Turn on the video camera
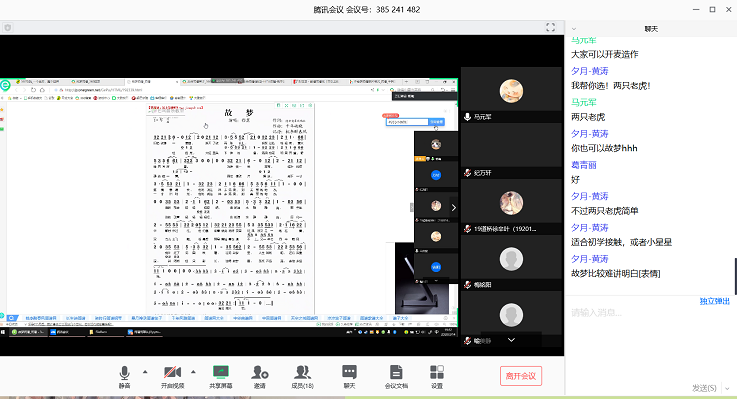737x399 pixels. (x=172, y=376)
